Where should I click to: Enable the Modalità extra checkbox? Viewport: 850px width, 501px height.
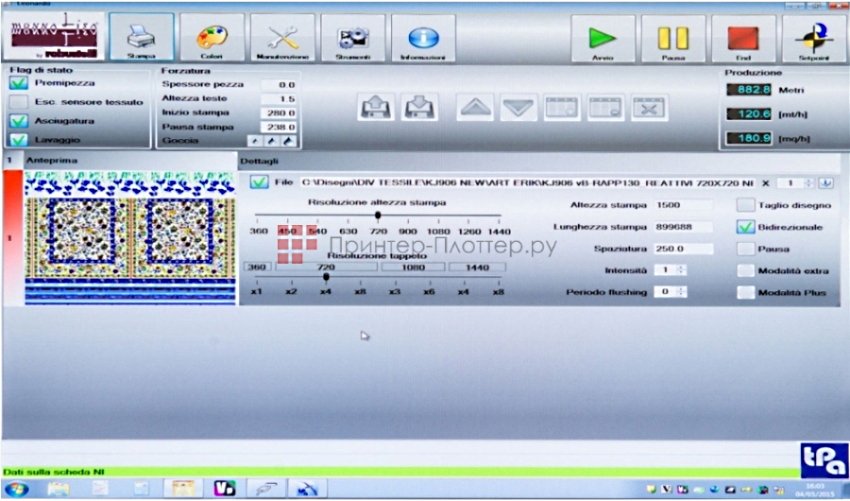click(x=746, y=271)
